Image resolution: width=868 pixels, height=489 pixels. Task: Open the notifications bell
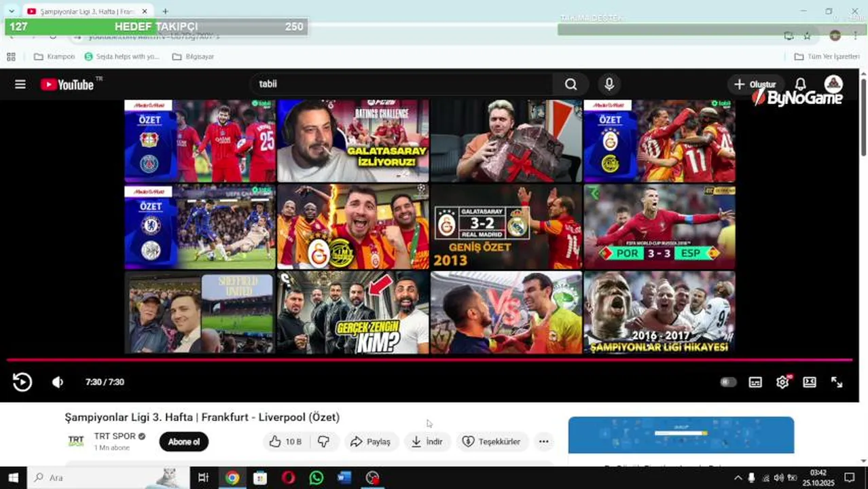[x=801, y=84]
